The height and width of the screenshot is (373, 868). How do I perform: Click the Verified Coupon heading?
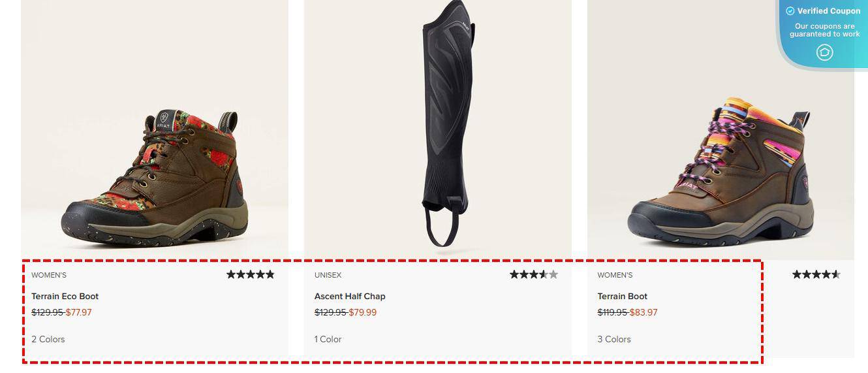click(829, 11)
